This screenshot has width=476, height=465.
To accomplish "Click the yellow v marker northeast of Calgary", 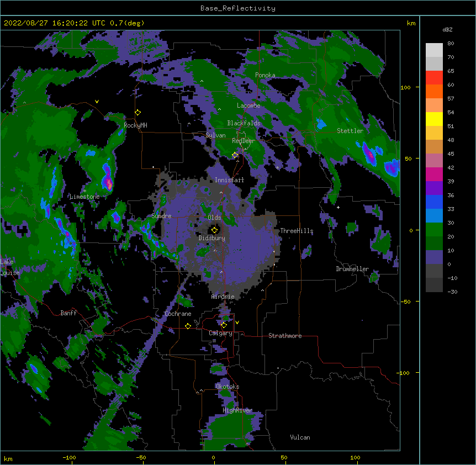I will coord(237,323).
